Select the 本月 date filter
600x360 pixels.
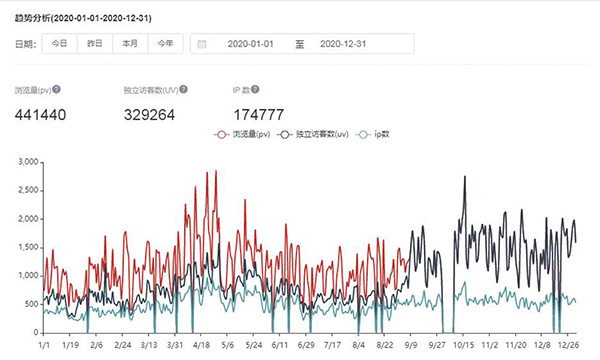click(130, 44)
